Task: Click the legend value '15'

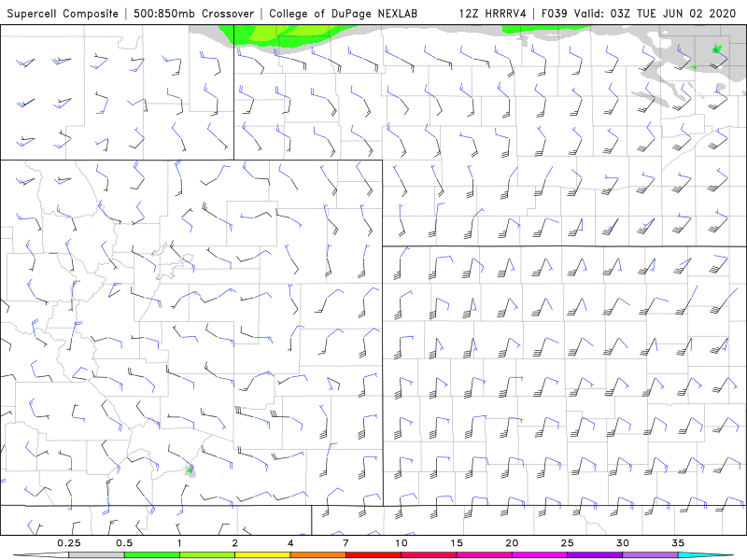Action: (457, 543)
